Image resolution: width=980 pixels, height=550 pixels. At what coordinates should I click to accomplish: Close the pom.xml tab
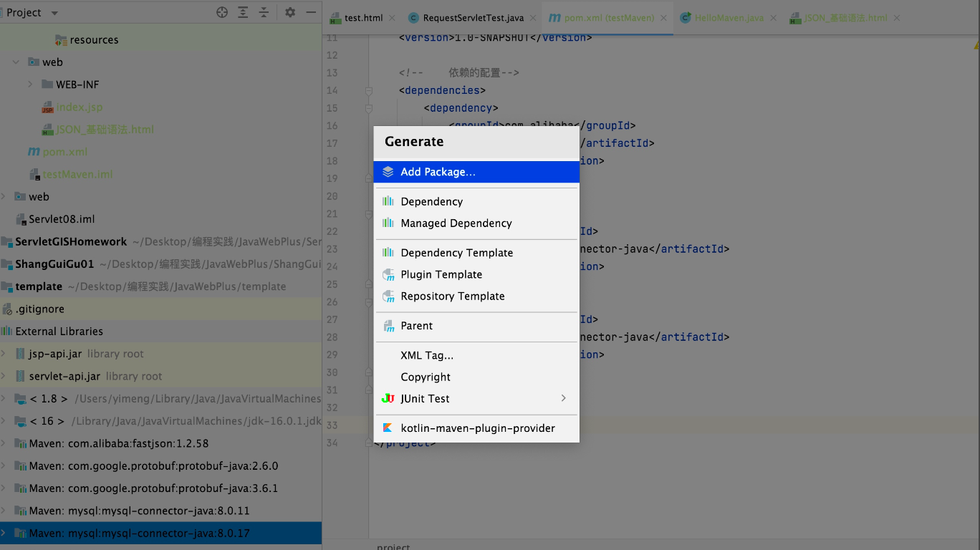[663, 18]
